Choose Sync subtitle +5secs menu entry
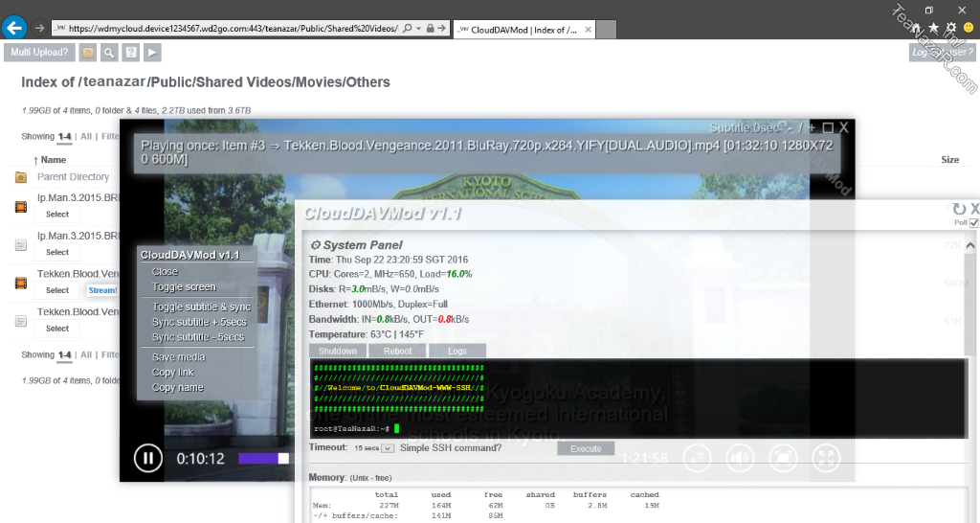This screenshot has height=523, width=980. pyautogui.click(x=199, y=322)
